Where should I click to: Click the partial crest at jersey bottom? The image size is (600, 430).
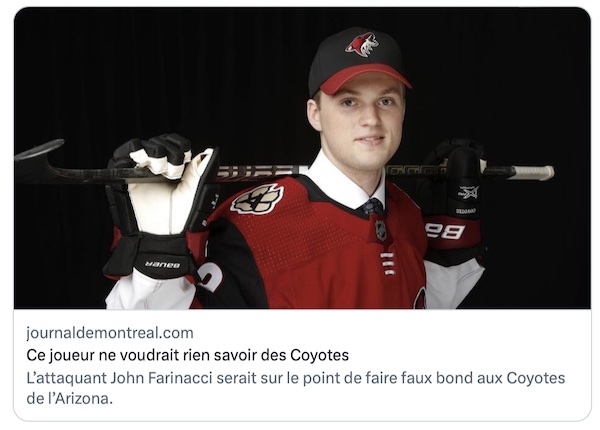pyautogui.click(x=420, y=298)
